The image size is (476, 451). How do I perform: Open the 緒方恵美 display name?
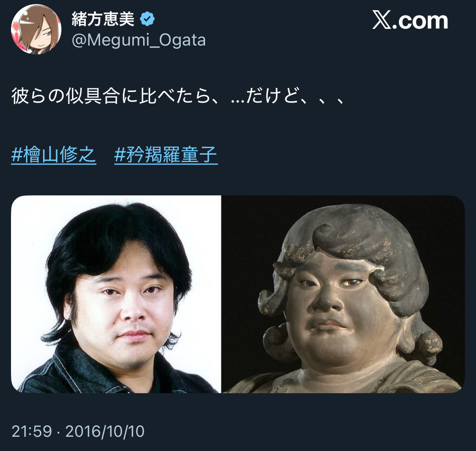click(103, 19)
